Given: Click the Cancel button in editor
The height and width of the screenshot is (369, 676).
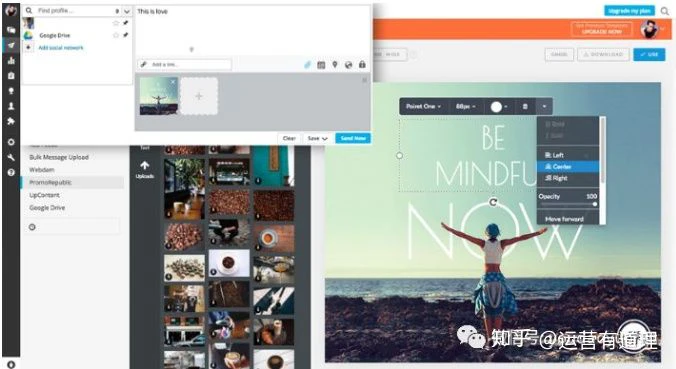Looking at the screenshot, I should click(x=559, y=54).
